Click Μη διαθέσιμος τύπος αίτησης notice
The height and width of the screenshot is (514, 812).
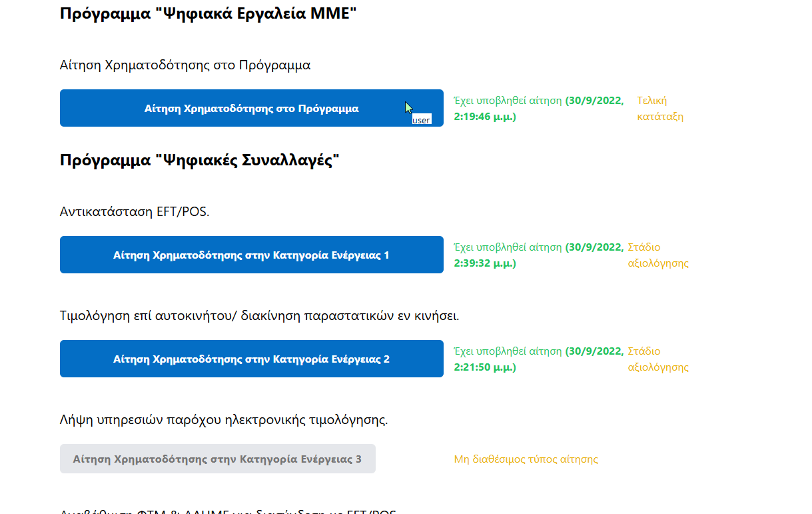click(526, 459)
